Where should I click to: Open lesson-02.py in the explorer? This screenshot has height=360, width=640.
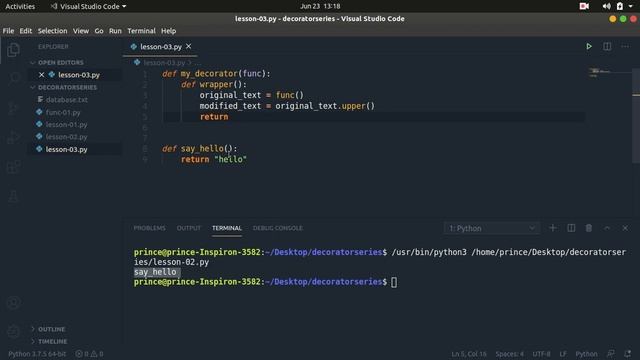pyautogui.click(x=66, y=137)
